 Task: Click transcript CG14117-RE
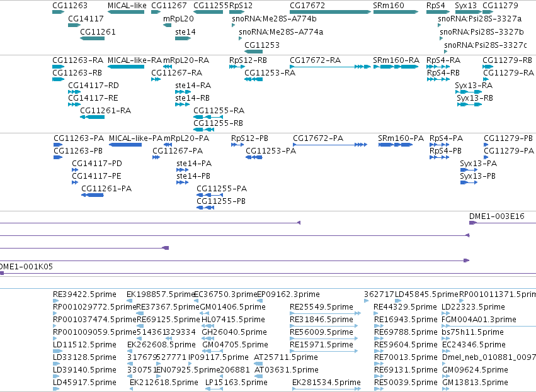pos(74,104)
